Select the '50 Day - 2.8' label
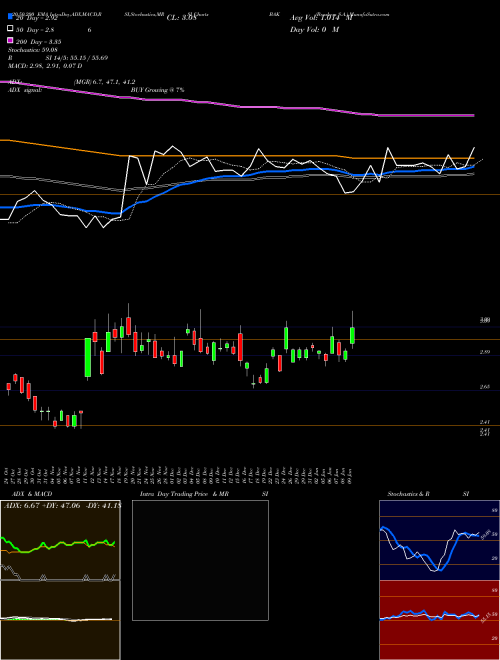Image resolution: width=500 pixels, height=660 pixels. coord(35,30)
